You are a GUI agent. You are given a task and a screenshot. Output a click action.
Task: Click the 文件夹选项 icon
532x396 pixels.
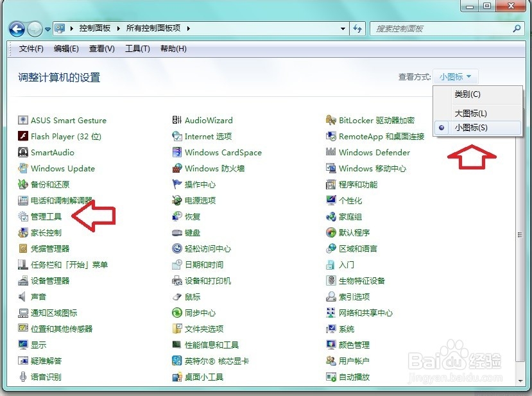tap(176, 329)
